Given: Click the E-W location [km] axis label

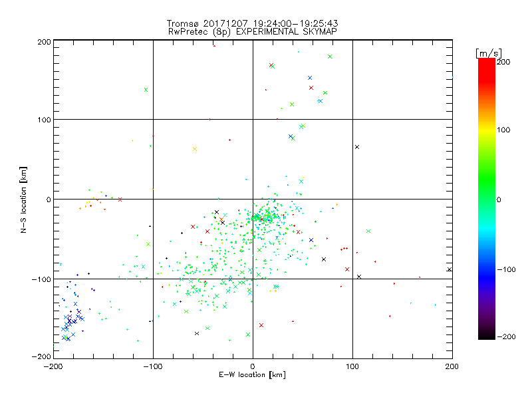Looking at the screenshot, I should [x=253, y=374].
